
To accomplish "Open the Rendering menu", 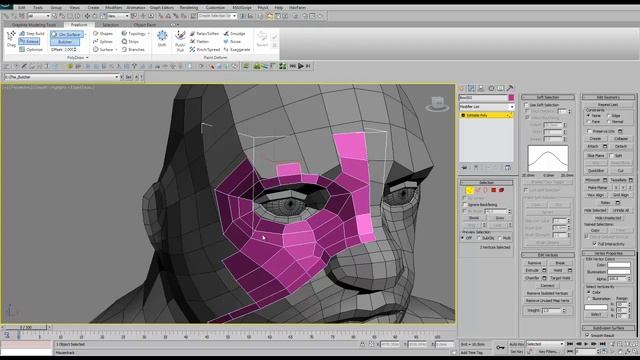I will (189, 7).
